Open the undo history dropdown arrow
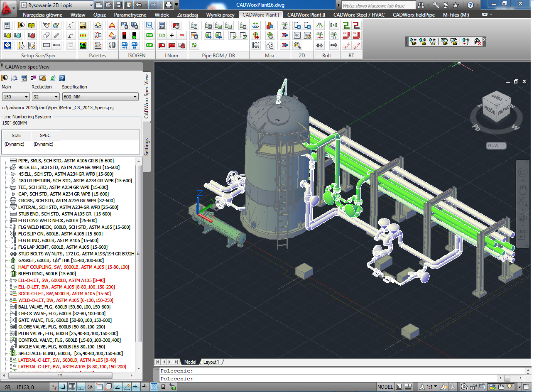The height and width of the screenshot is (392, 534). coord(145,5)
